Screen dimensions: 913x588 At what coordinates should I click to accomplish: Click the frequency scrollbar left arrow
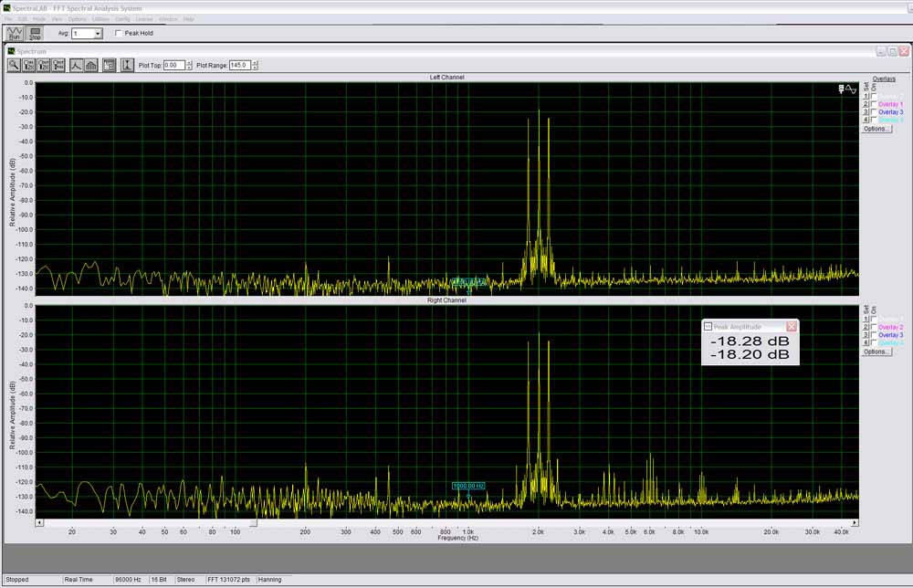coord(39,523)
